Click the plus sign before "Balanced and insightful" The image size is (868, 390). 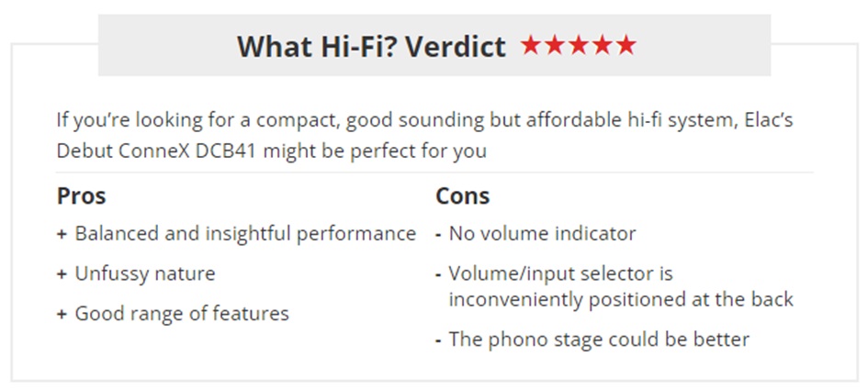point(62,234)
